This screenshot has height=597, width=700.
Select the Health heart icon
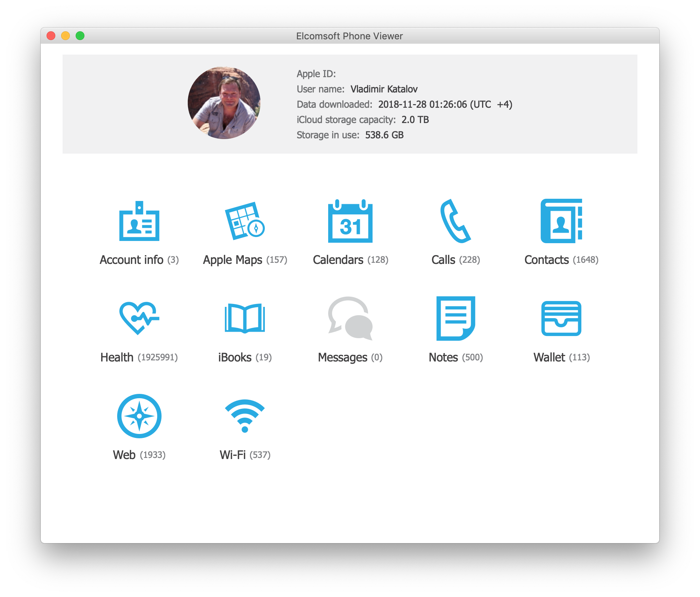139,318
